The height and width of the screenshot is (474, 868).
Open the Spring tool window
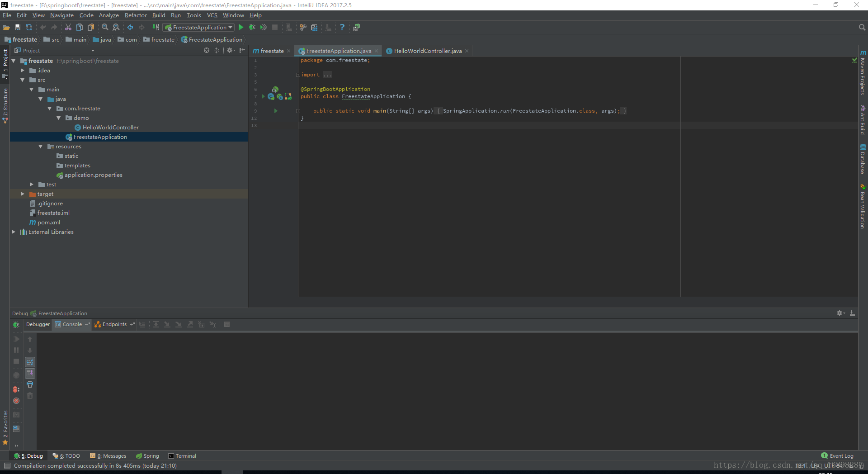click(148, 456)
